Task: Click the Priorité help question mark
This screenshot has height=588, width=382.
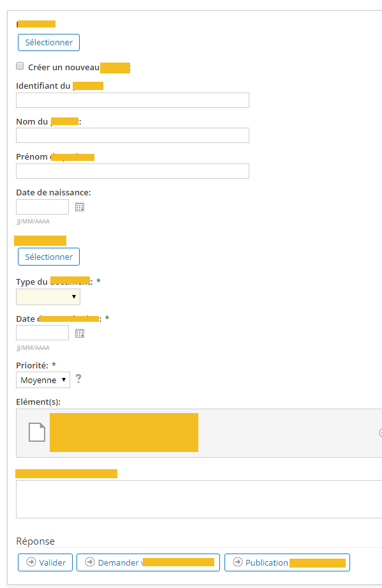Action: (78, 379)
